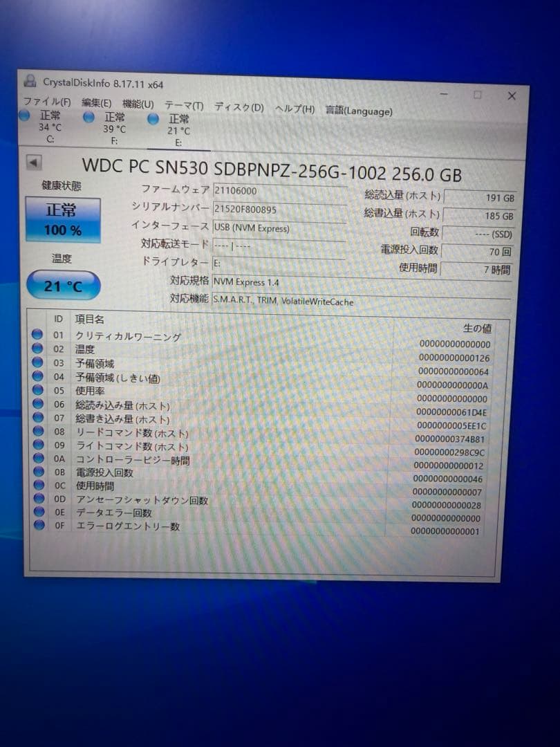Open the ヘルプ(H) menu
Screen dimensions: 560x747
coord(295,109)
